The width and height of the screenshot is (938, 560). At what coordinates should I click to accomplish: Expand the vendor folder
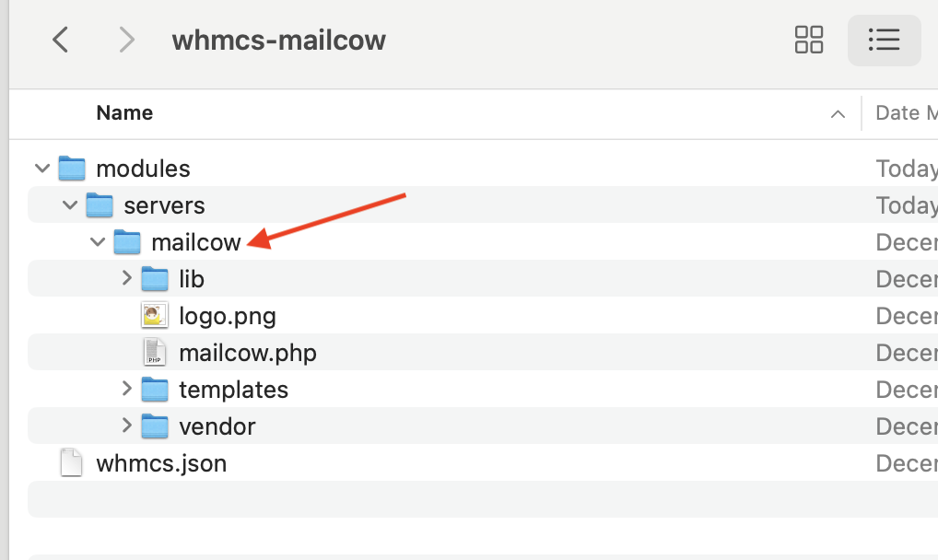(126, 426)
